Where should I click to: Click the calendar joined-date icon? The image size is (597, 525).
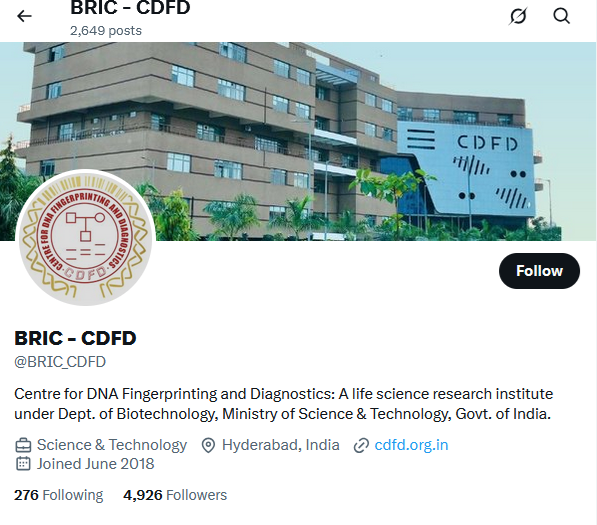(x=23, y=464)
